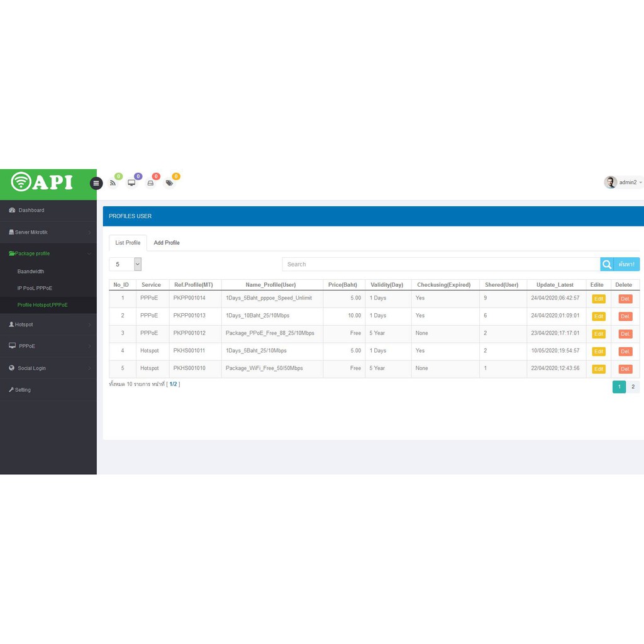Edit the PKPP001014 profile row

[x=598, y=299]
